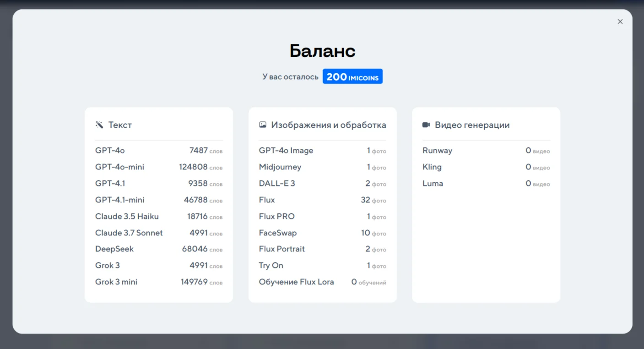Close the Баланс dialog with the X
This screenshot has width=644, height=349.
620,22
